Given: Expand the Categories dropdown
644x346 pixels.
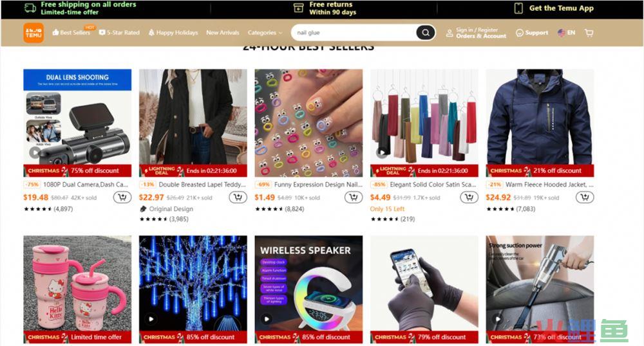Looking at the screenshot, I should [265, 33].
